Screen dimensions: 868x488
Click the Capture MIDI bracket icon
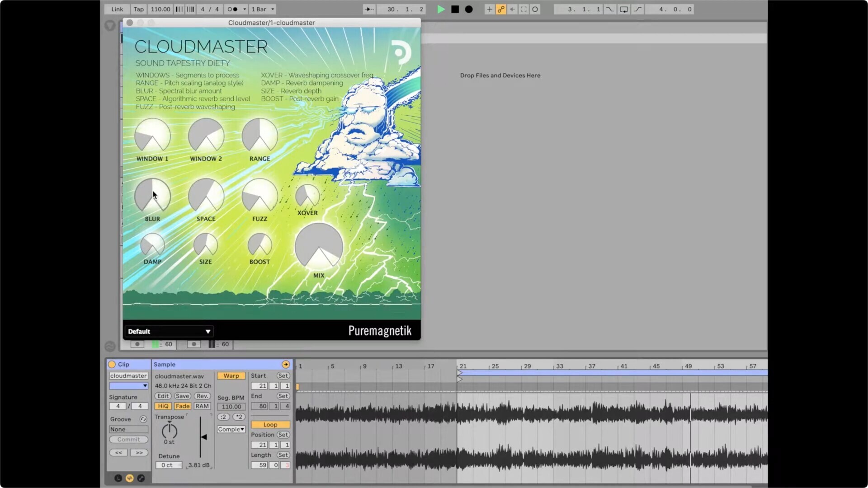(x=524, y=9)
